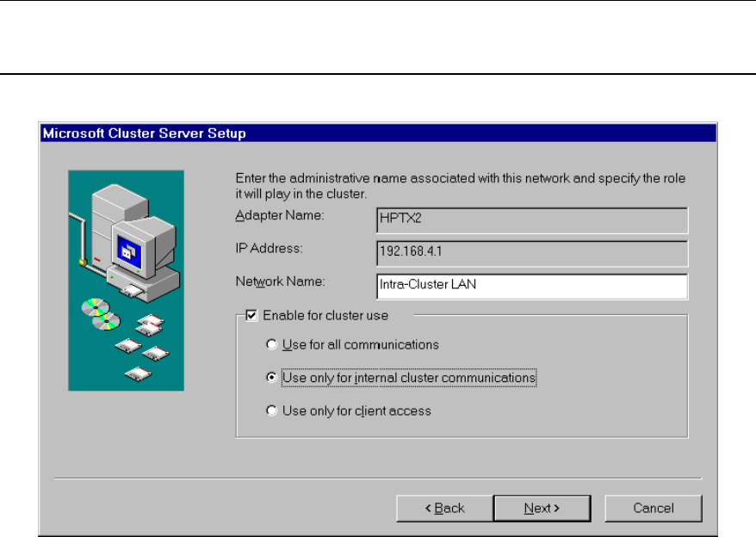Choose Use only for internal cluster communications

(x=272, y=377)
